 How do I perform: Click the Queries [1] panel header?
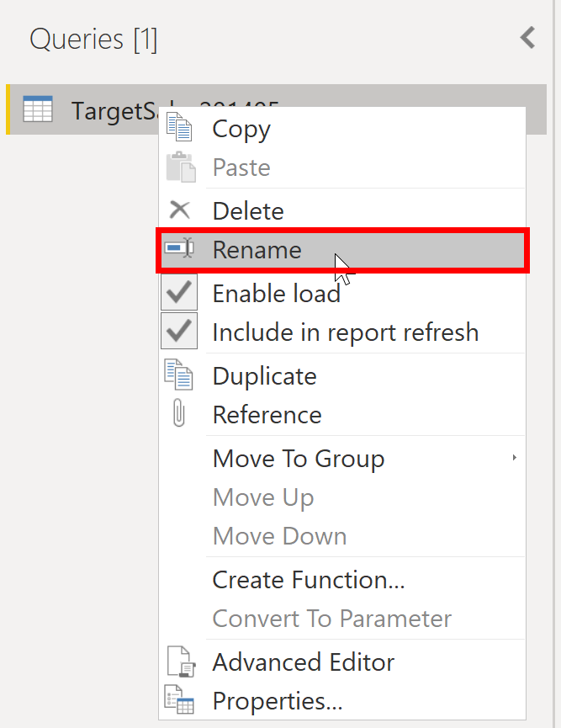tap(93, 39)
